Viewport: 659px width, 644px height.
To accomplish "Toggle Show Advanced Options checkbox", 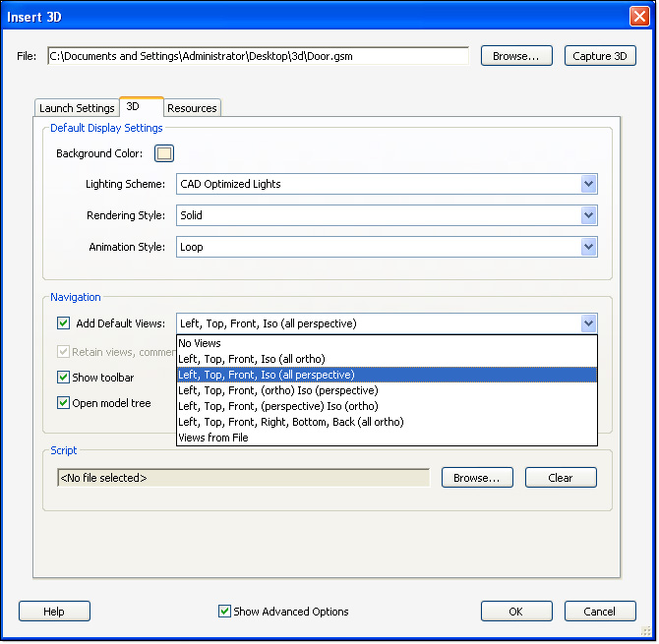I will [x=225, y=612].
